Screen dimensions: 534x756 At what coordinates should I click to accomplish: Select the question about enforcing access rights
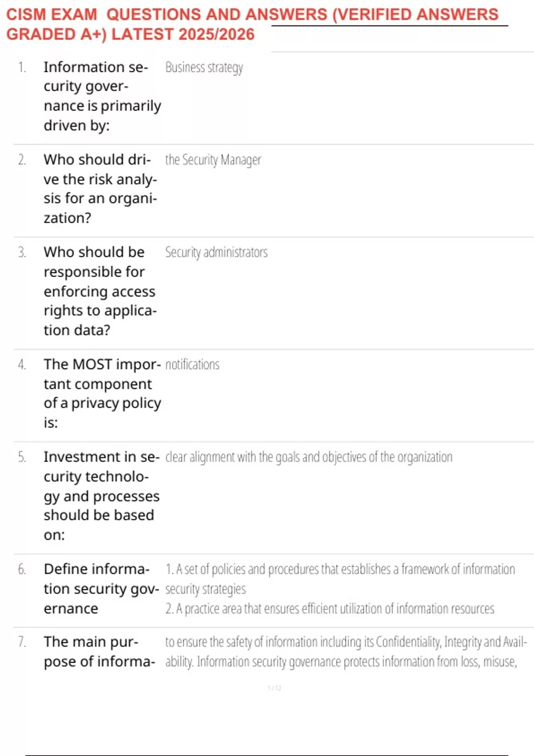click(100, 291)
